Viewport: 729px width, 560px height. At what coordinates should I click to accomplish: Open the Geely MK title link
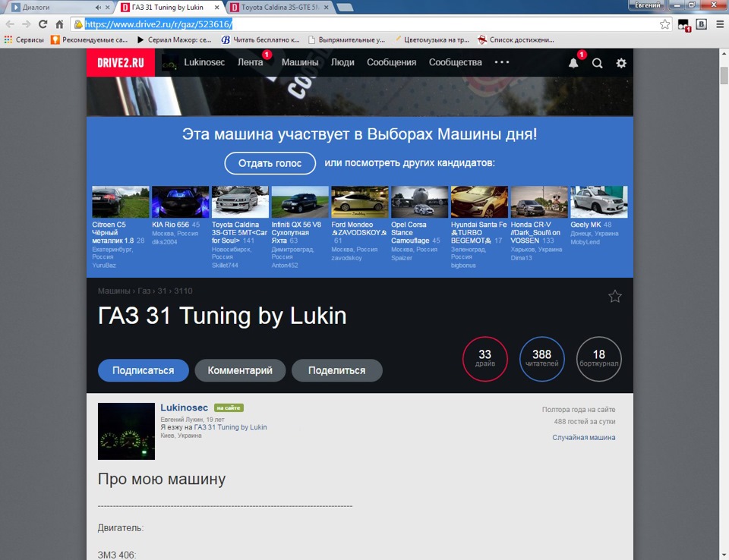pos(585,225)
